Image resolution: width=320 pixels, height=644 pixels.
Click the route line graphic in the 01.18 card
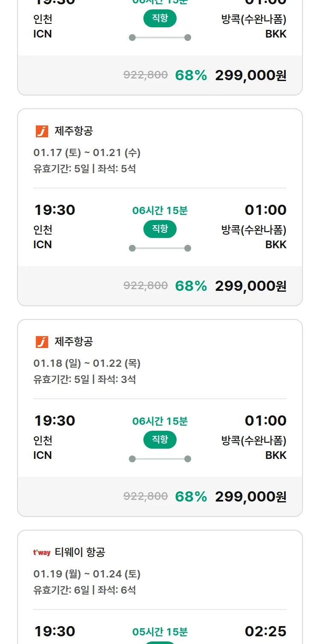(x=160, y=459)
